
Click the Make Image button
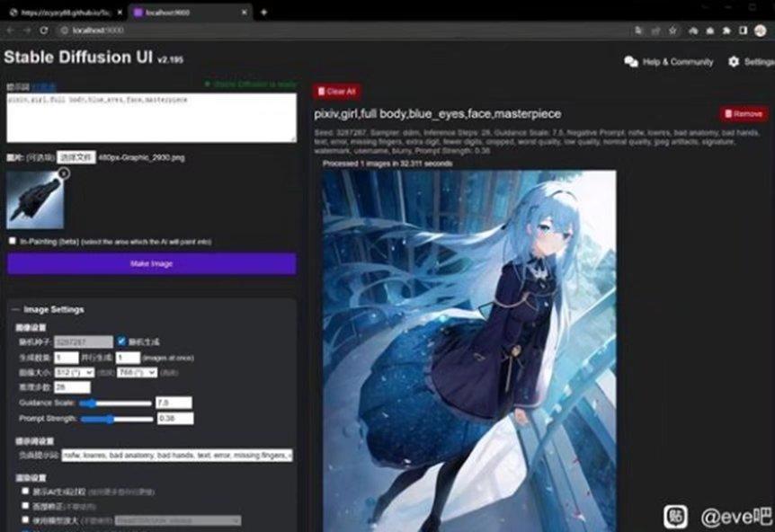point(151,264)
